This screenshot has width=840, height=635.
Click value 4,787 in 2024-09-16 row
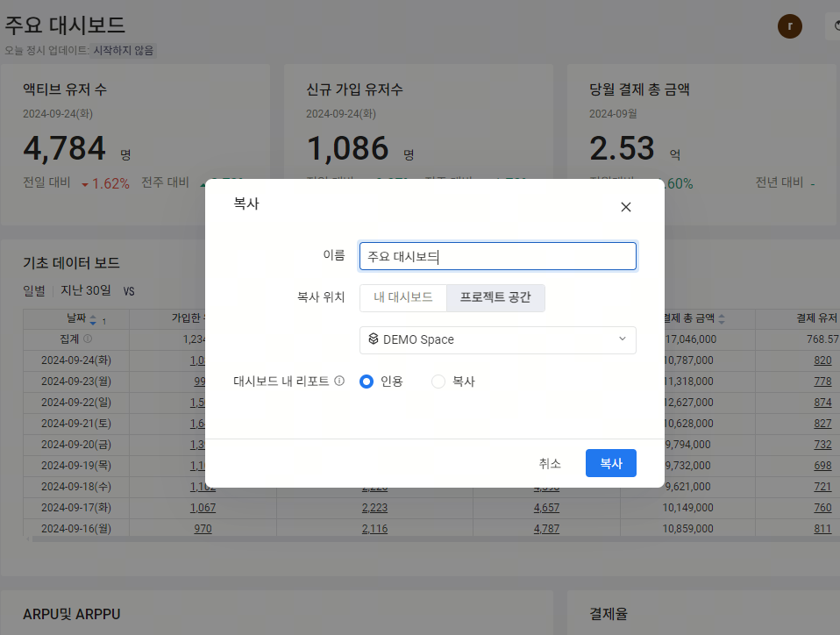[x=546, y=529]
